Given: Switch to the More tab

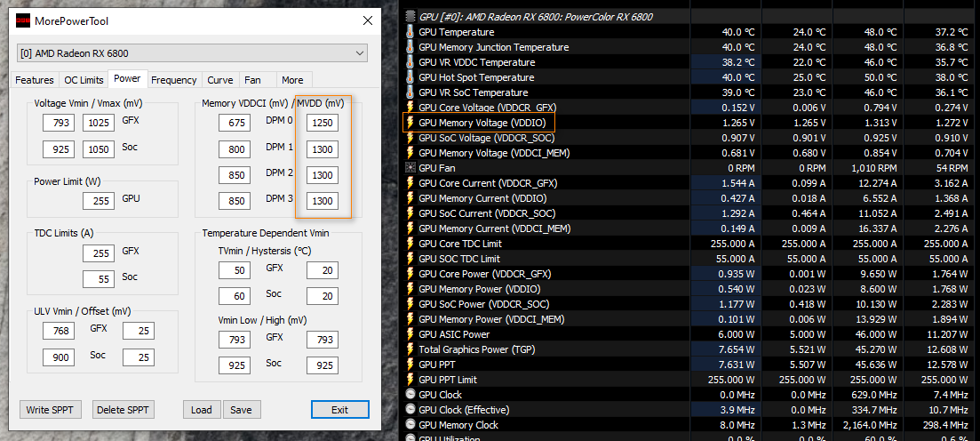Looking at the screenshot, I should tap(292, 80).
